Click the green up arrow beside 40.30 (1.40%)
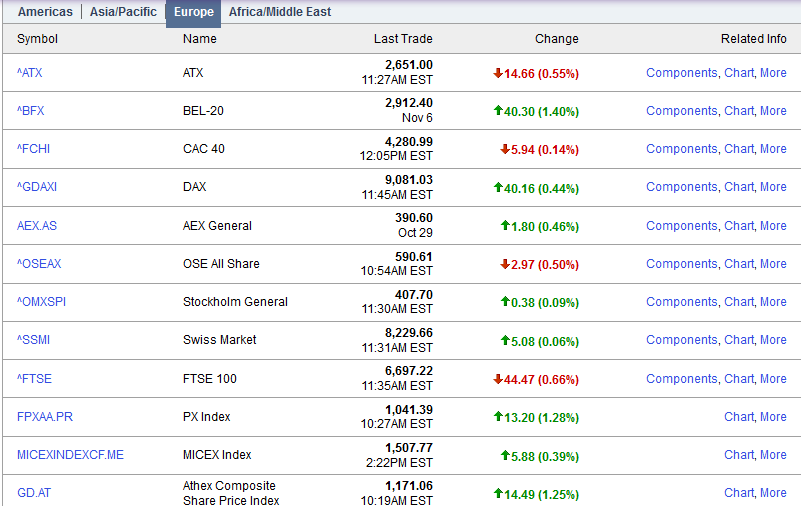Screen dimensions: 801x506 click(x=498, y=110)
